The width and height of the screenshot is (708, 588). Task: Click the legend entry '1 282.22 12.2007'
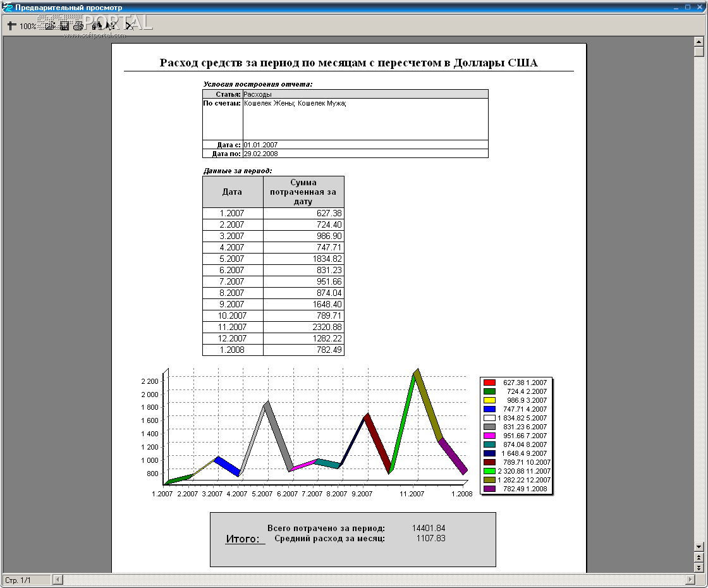pos(524,480)
